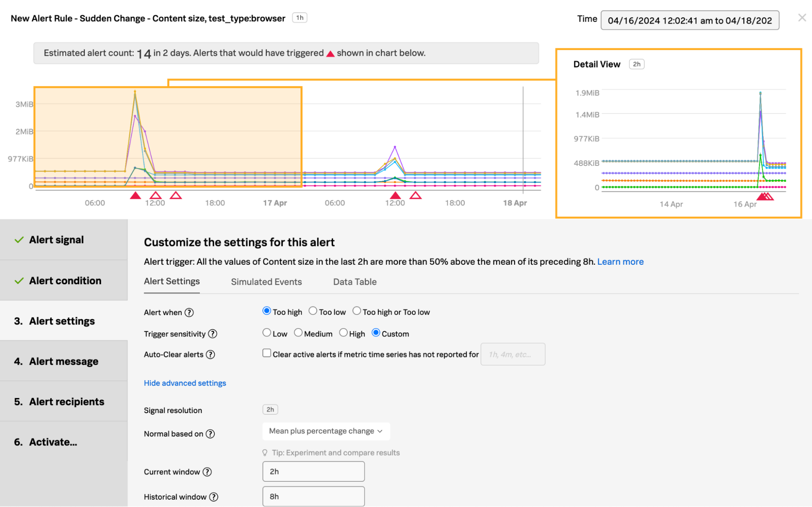
Task: Open the Learn more link
Action: click(x=620, y=262)
